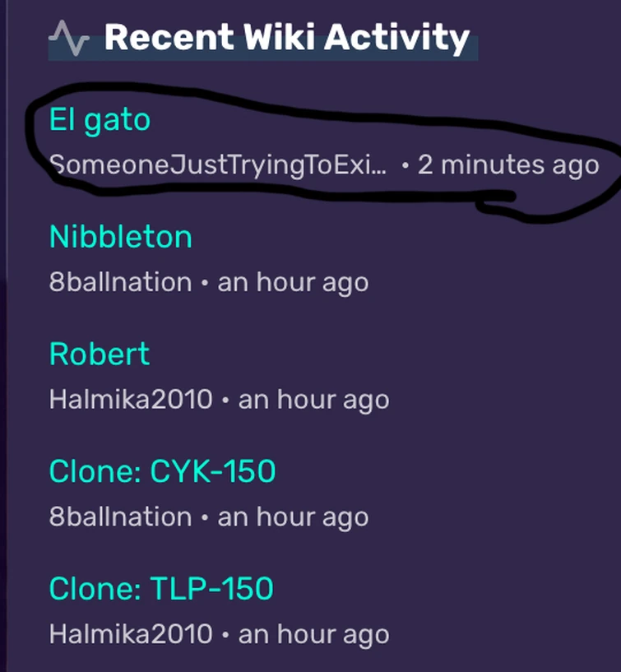Open Halmika2010 profile under Clone: TLP-150

pos(131,634)
